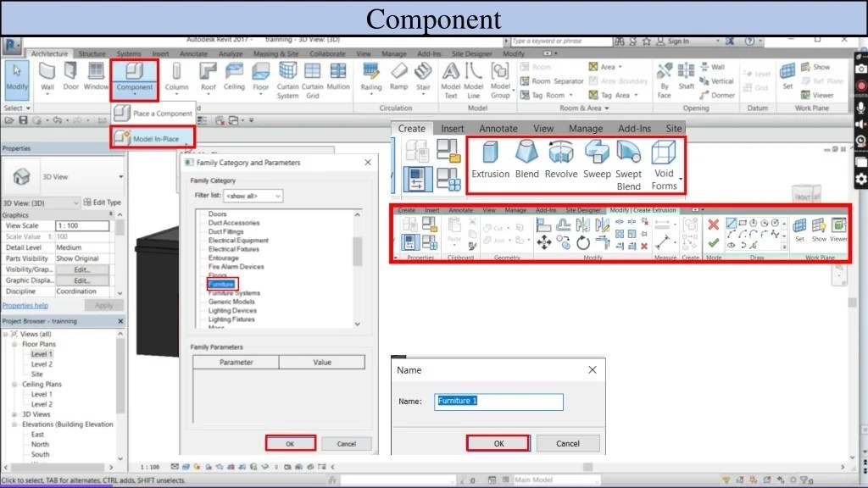Select the Model Group tool
Image resolution: width=868 pixels, height=488 pixels.
tap(500, 80)
